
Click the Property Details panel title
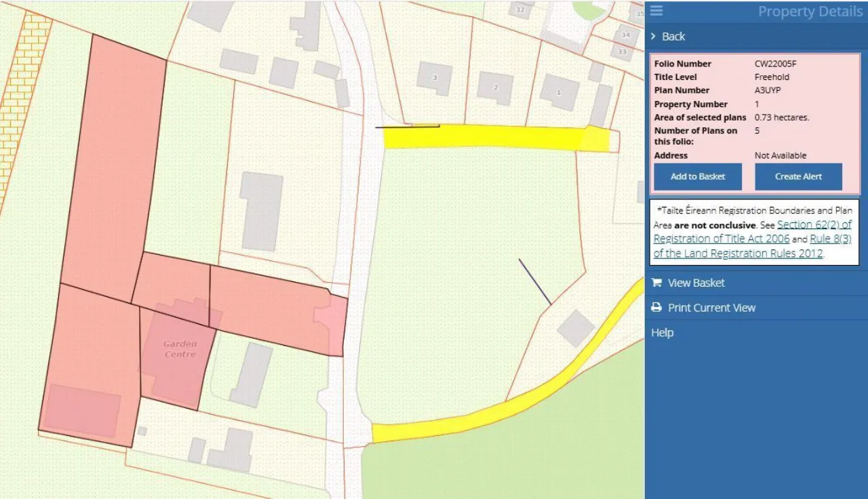click(x=810, y=11)
